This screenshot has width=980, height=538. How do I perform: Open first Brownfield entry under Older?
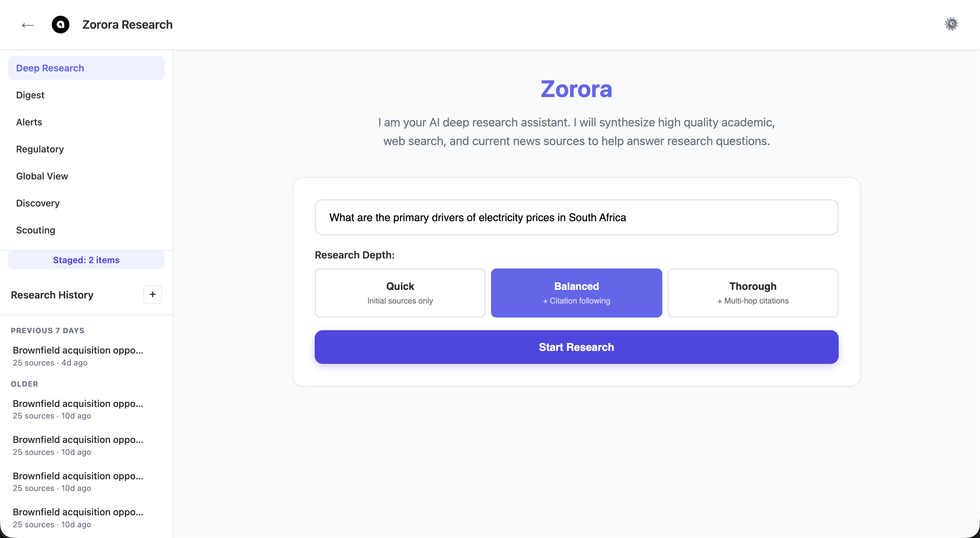pyautogui.click(x=78, y=409)
